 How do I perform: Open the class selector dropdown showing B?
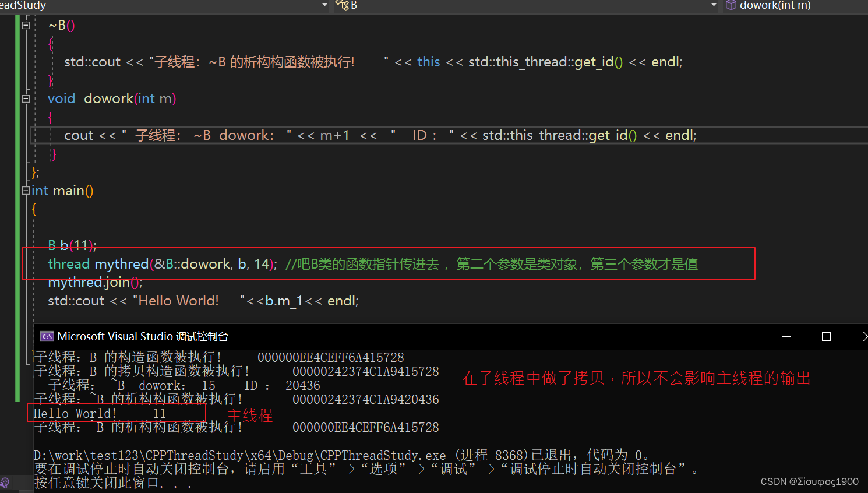(x=714, y=6)
